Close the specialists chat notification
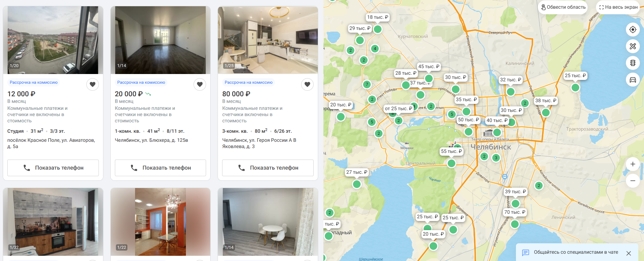Viewport: 644px width, 261px height. tap(629, 253)
